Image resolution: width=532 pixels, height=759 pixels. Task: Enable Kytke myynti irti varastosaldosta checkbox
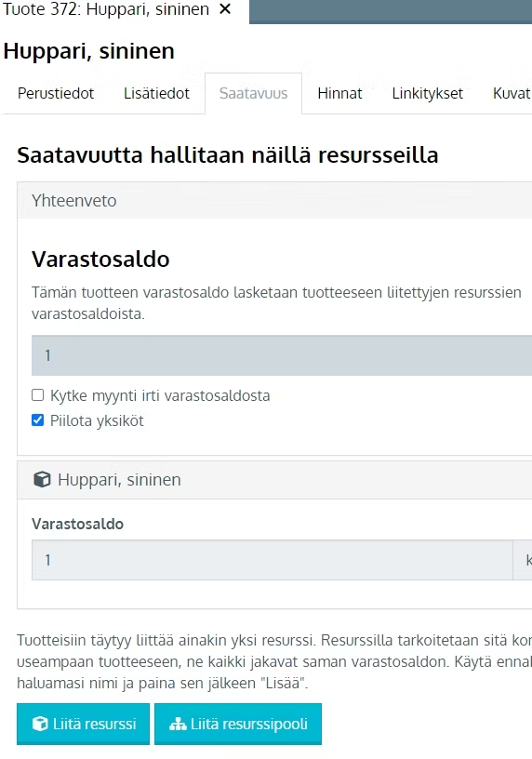pos(38,395)
